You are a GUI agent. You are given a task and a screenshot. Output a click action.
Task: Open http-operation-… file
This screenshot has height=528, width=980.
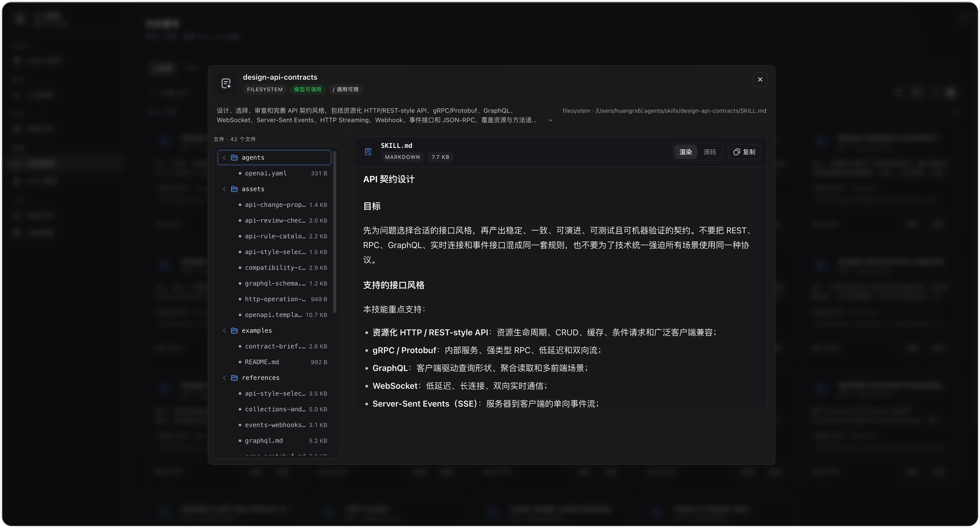point(275,299)
